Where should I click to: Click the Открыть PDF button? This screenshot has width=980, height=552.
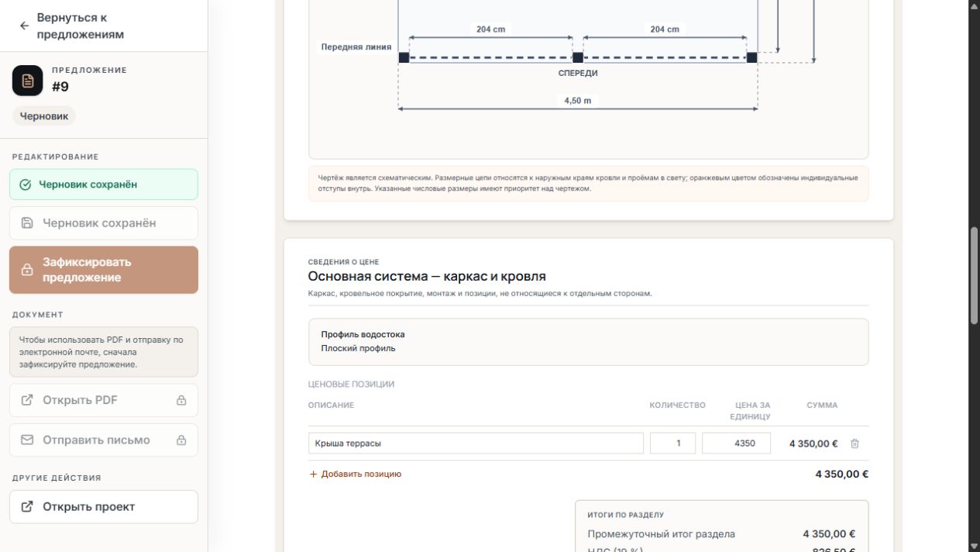[104, 400]
